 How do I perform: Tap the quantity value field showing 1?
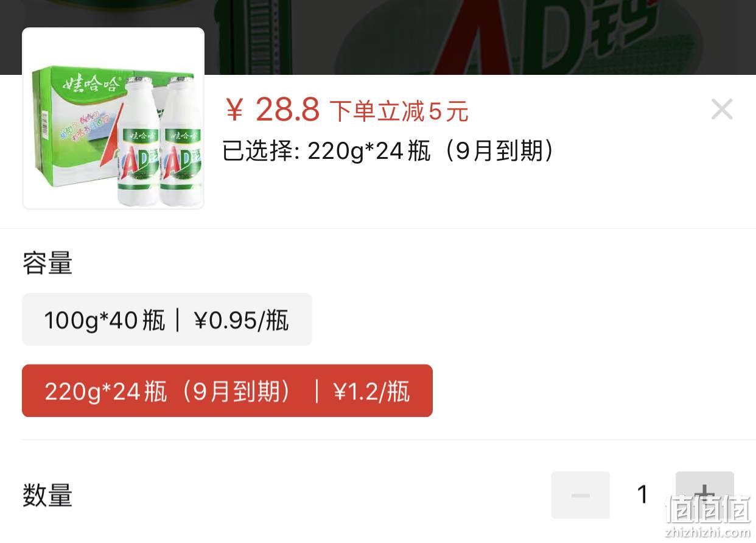pos(642,495)
